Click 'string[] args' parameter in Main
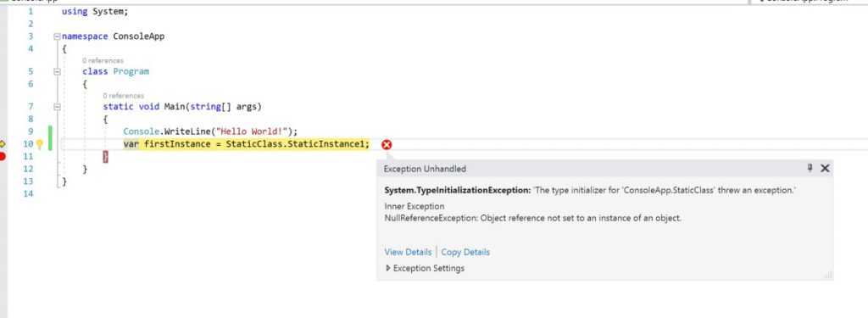 pyautogui.click(x=223, y=106)
